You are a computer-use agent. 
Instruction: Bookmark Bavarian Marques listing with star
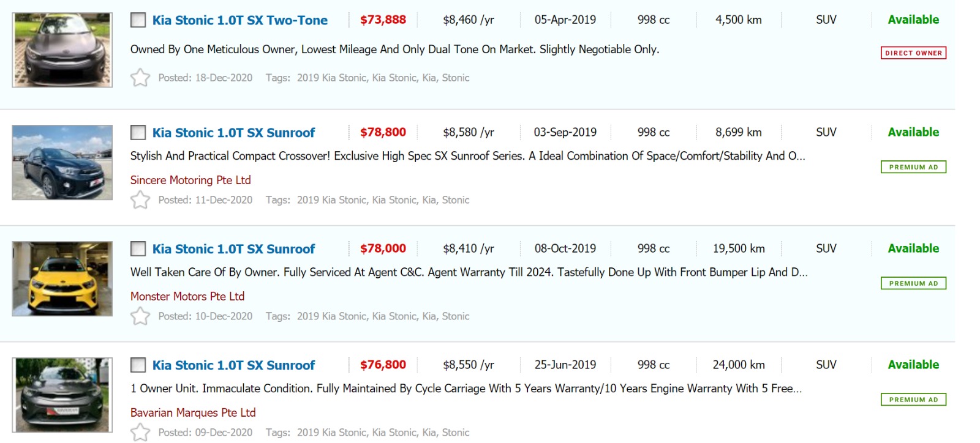pos(140,433)
